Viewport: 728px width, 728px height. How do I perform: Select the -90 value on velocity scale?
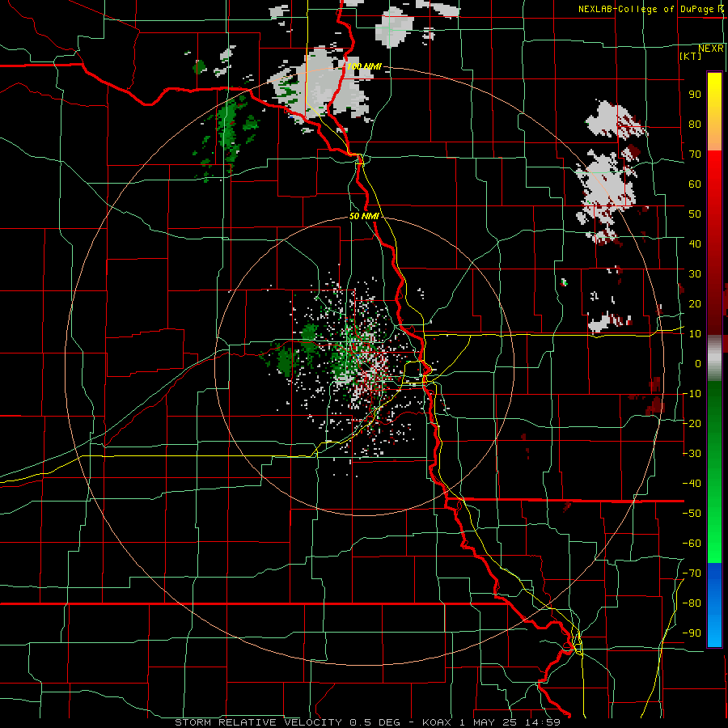(692, 633)
